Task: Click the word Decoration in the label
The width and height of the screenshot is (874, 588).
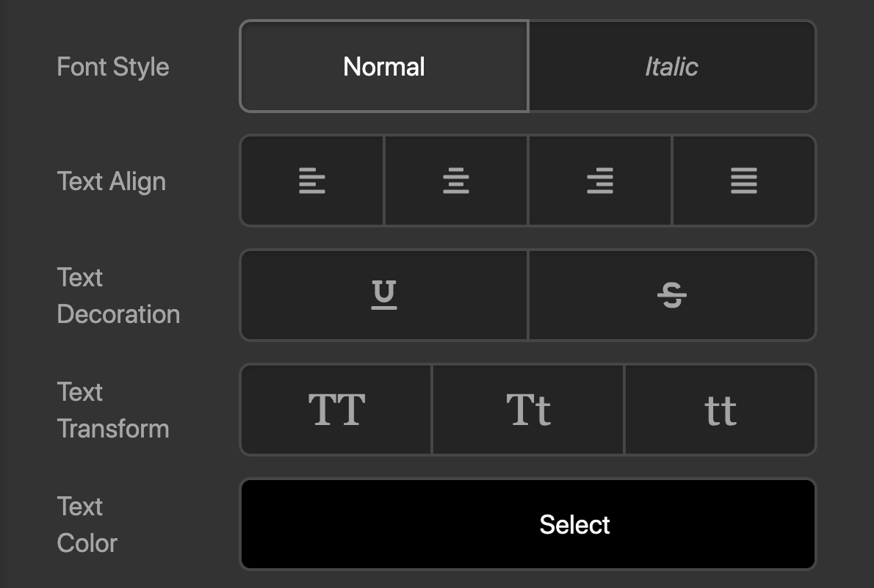Action: pyautogui.click(x=118, y=314)
